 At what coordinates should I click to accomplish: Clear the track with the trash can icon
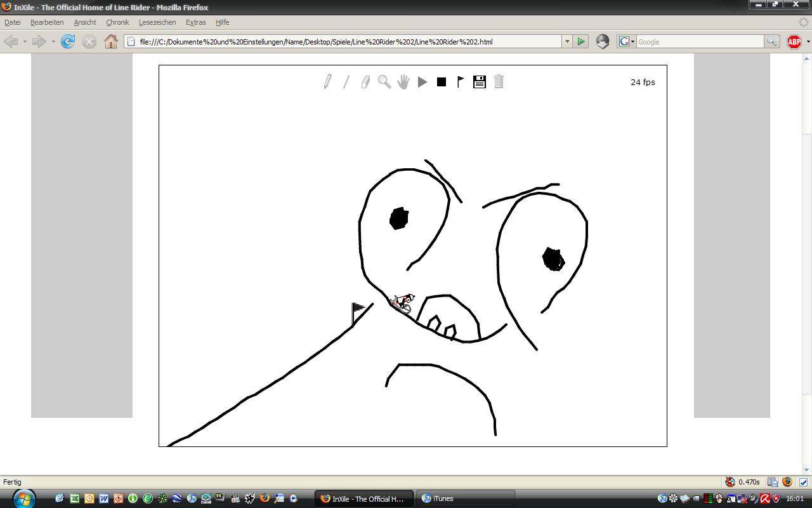499,82
